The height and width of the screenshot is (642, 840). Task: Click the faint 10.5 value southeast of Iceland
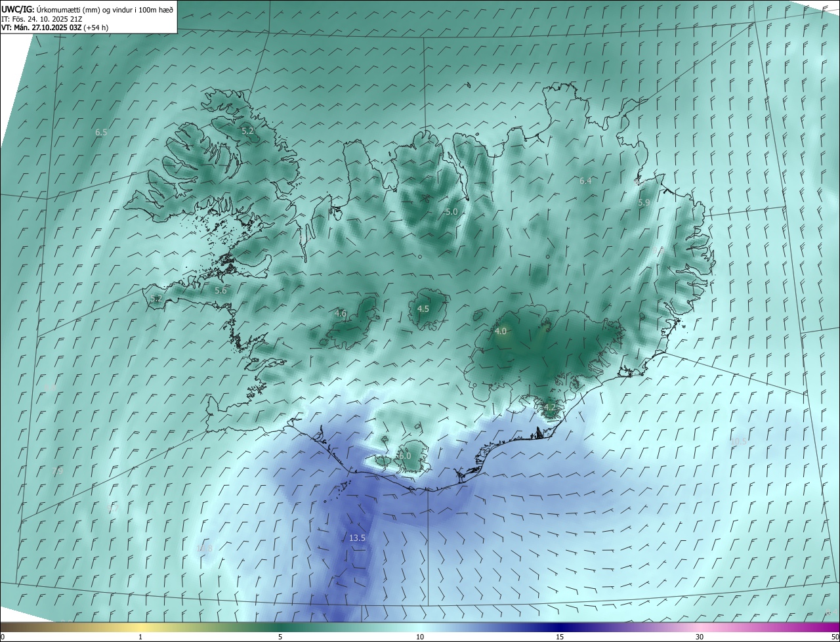click(739, 442)
